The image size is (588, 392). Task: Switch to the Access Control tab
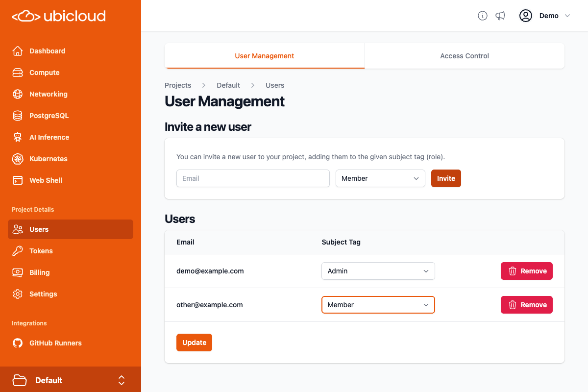point(464,56)
